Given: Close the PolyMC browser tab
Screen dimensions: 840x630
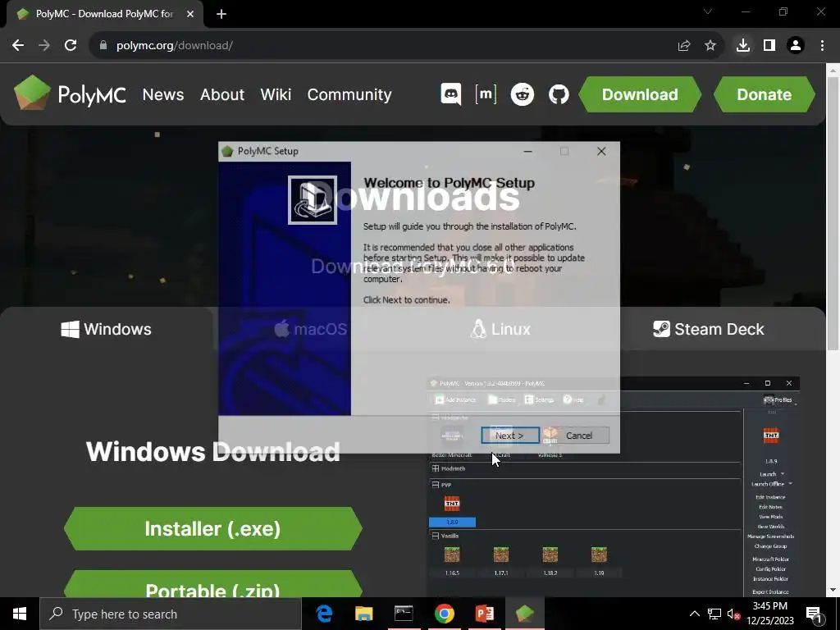Looking at the screenshot, I should (x=190, y=14).
